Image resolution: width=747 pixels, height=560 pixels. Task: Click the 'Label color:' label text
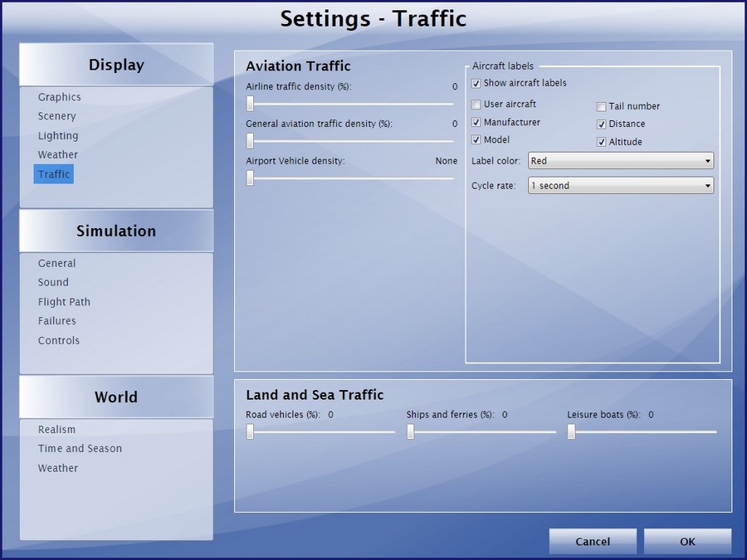coord(496,161)
